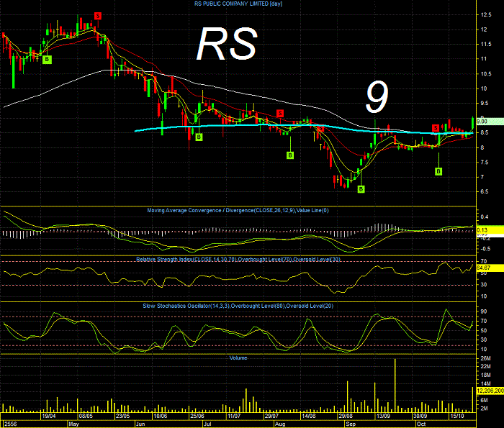Click the 7.5 price axis label
Viewport: 504px width, 428px height.
(486, 163)
